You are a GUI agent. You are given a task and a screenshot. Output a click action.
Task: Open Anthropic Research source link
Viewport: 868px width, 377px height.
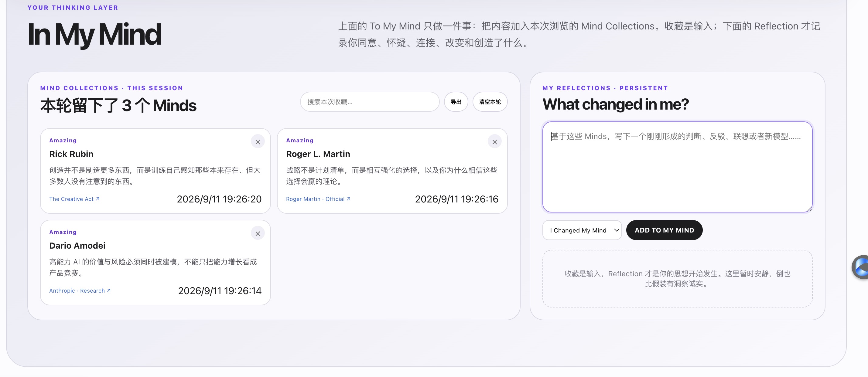point(80,291)
